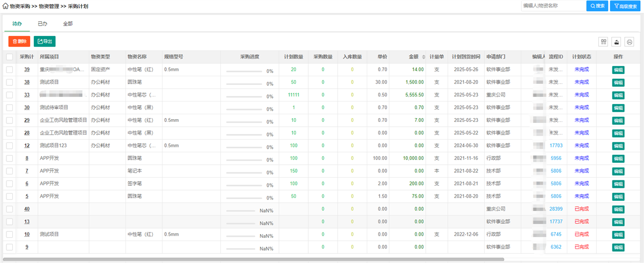Viewport: 644px width, 263px height.
Task: Sort by 金额 column arrows
Action: (x=424, y=57)
